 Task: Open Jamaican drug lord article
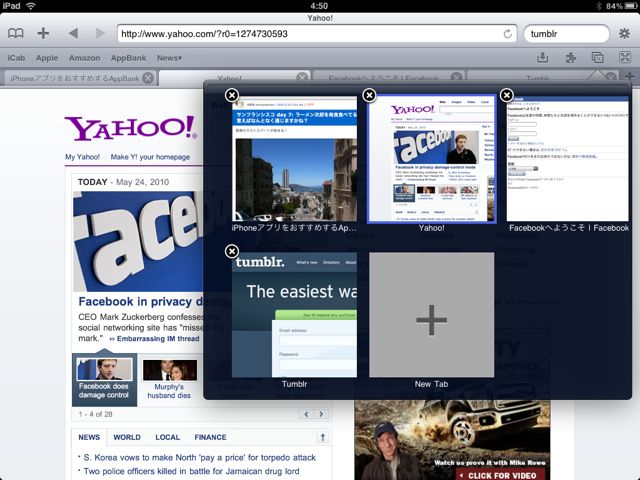[191, 471]
